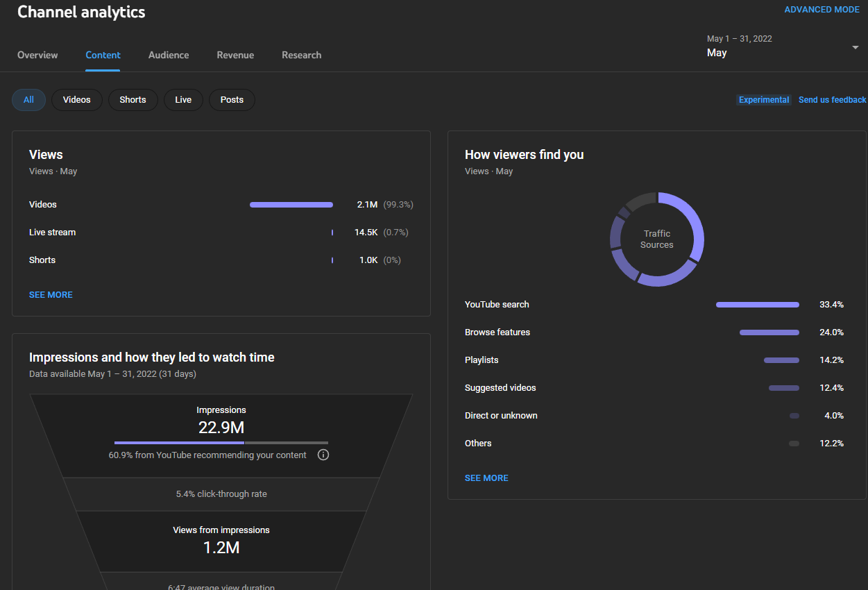This screenshot has height=590, width=868.
Task: Click Send us feedback link
Action: coord(832,100)
